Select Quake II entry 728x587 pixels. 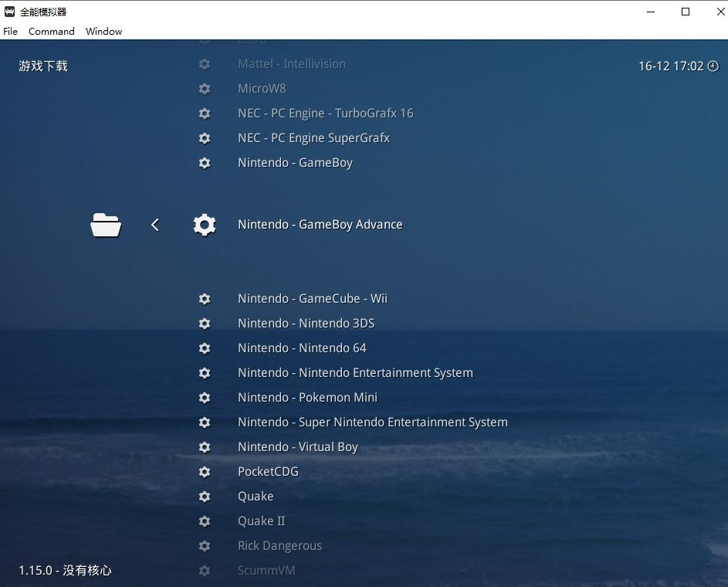[x=262, y=521]
